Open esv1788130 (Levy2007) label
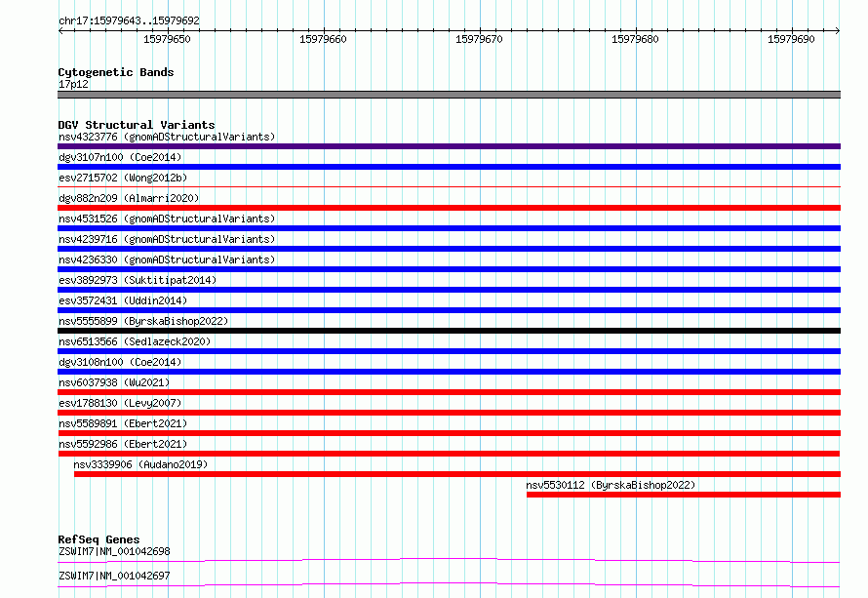 click(120, 403)
